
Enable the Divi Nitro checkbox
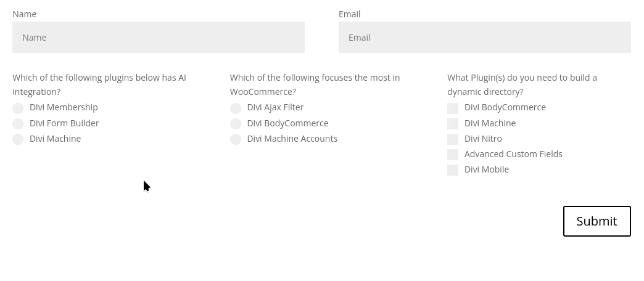(453, 139)
